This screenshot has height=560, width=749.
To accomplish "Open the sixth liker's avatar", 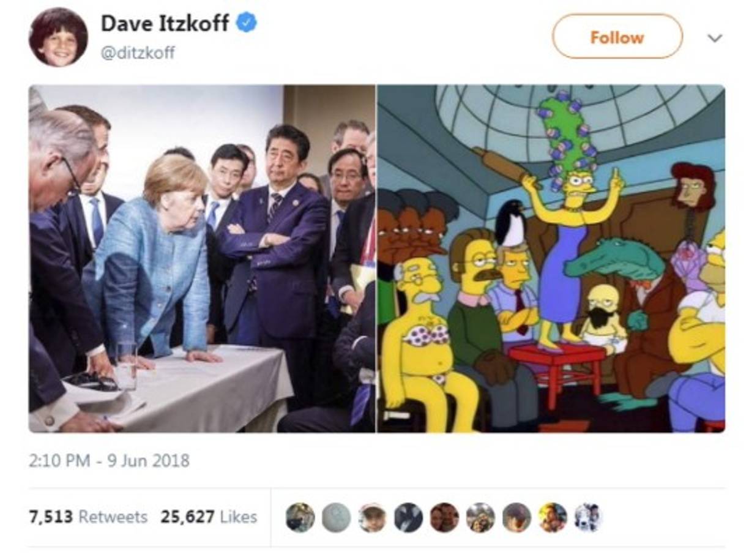I will tap(480, 518).
